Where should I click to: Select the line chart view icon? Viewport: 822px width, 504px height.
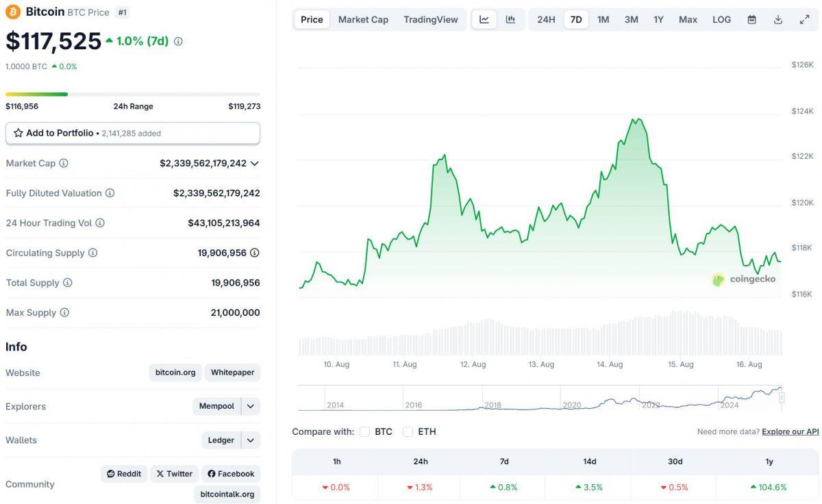(485, 19)
